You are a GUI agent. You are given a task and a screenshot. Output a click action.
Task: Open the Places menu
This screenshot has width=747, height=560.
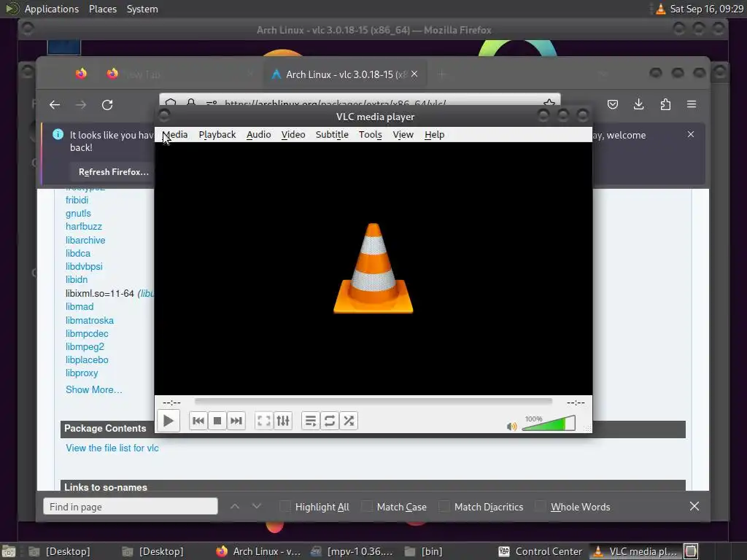pos(103,9)
